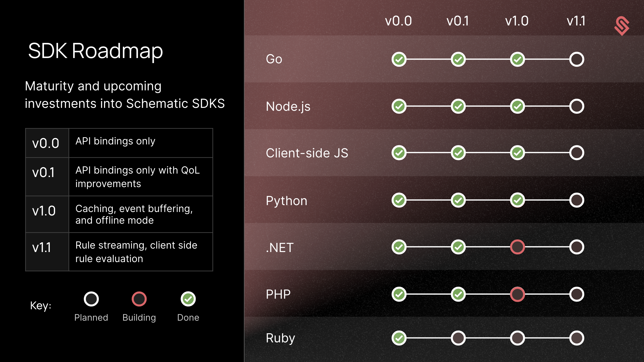Click Ruby's v0.1 planned circle
This screenshot has height=362, width=644.
click(458, 338)
